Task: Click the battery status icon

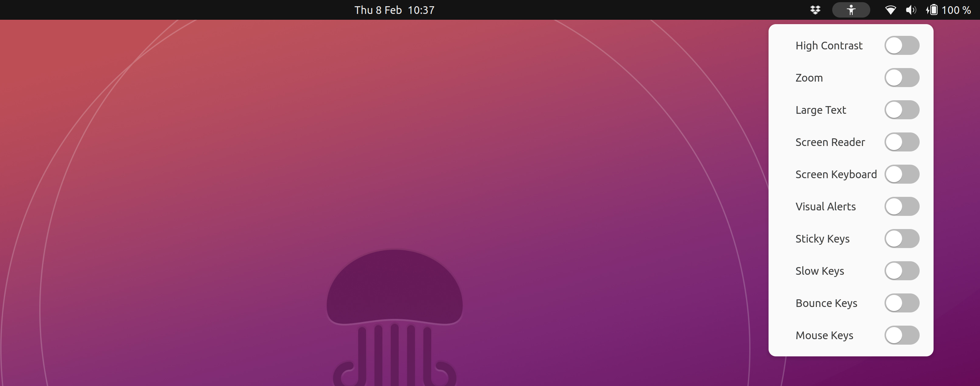Action: tap(932, 10)
